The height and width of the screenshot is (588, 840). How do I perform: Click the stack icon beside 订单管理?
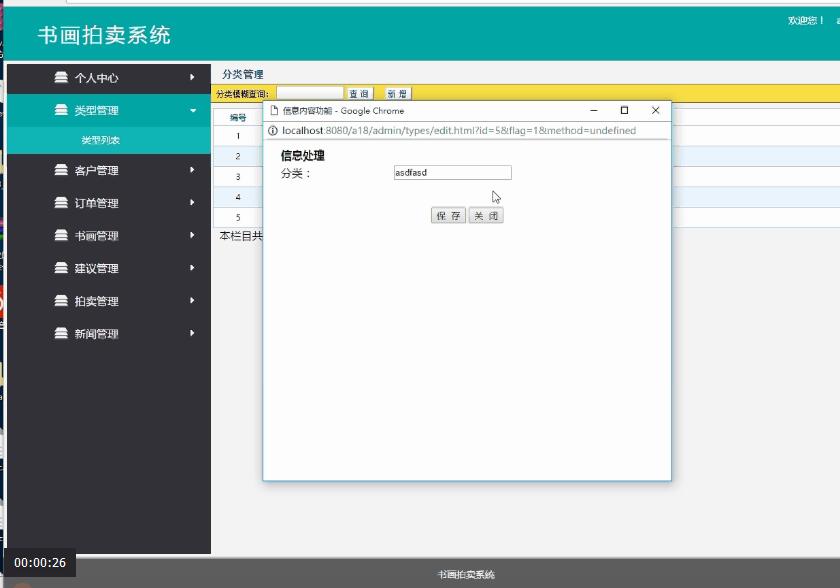(61, 202)
